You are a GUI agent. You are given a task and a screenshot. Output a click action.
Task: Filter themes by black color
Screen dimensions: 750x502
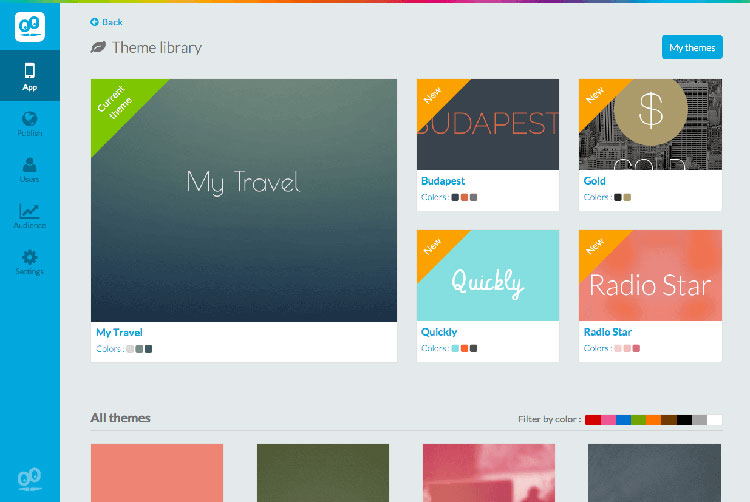point(684,419)
